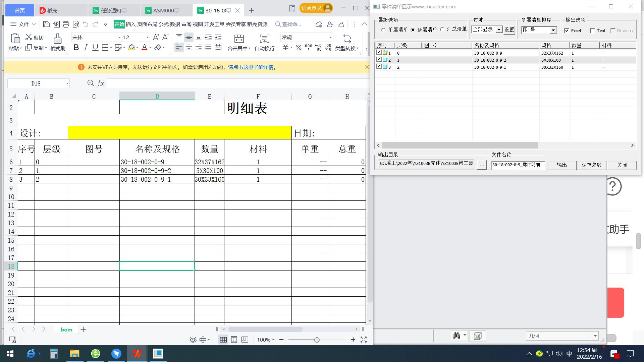
Task: Select the 汇总清单 radio button
Action: click(442, 29)
